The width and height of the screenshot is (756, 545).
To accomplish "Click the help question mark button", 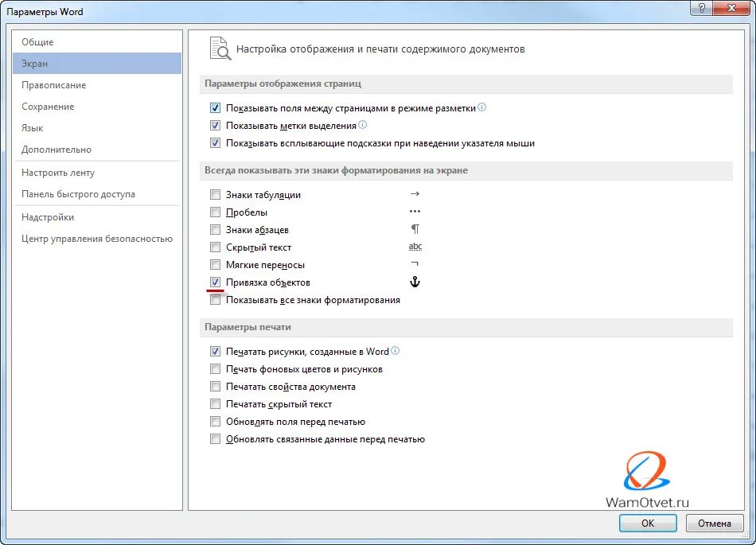I will [702, 8].
